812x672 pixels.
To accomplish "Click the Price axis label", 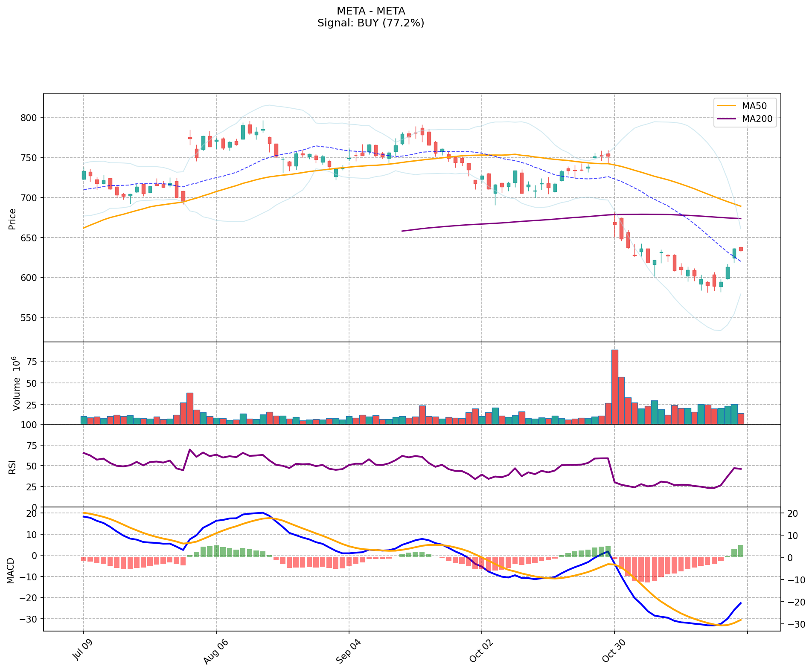I will 12,219.
